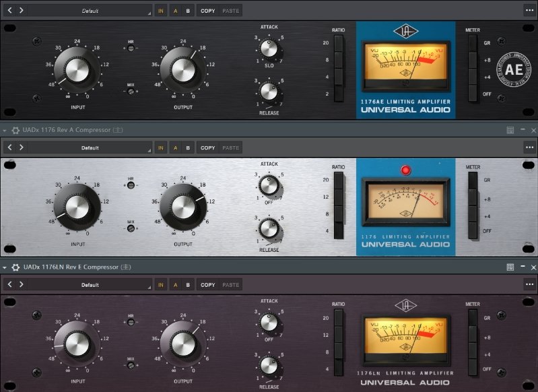538x392 pixels.
Task: Select ratio 20 button on 1176AE
Action: [338, 43]
